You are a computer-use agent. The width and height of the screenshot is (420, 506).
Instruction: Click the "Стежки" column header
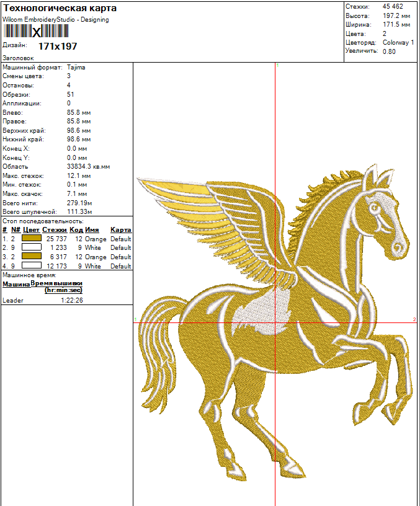[55, 230]
